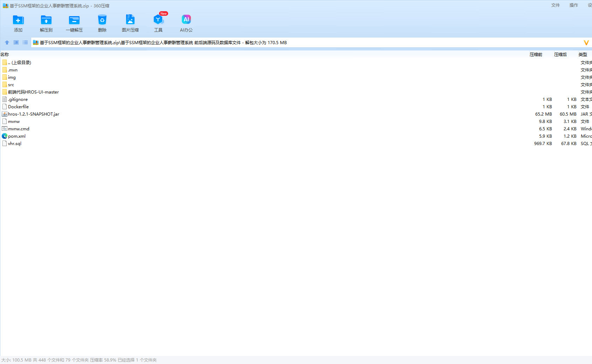
Task: Open the Tools (工具) icon
Action: click(x=158, y=20)
